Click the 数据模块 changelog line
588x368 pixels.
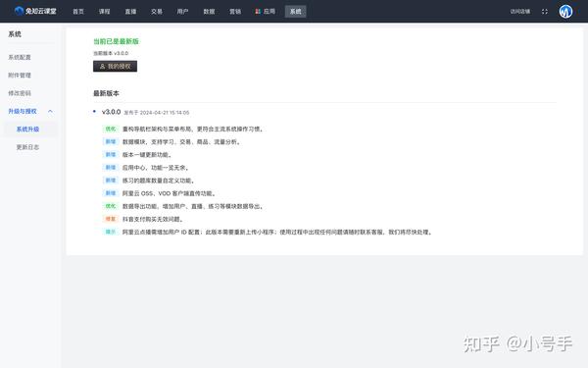click(x=182, y=141)
